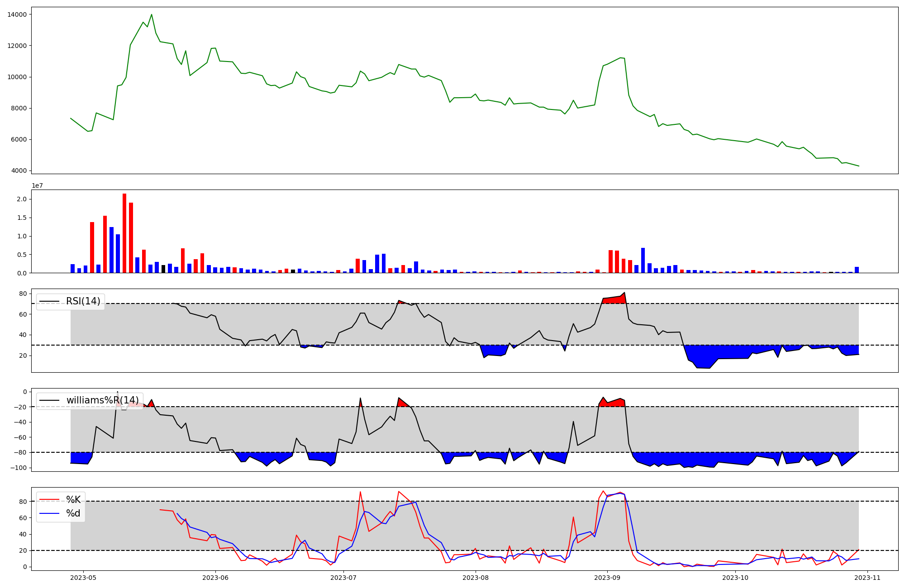This screenshot has height=588, width=905.
Task: Click the 1e7 exponent label above volume chart
Action: coord(37,185)
